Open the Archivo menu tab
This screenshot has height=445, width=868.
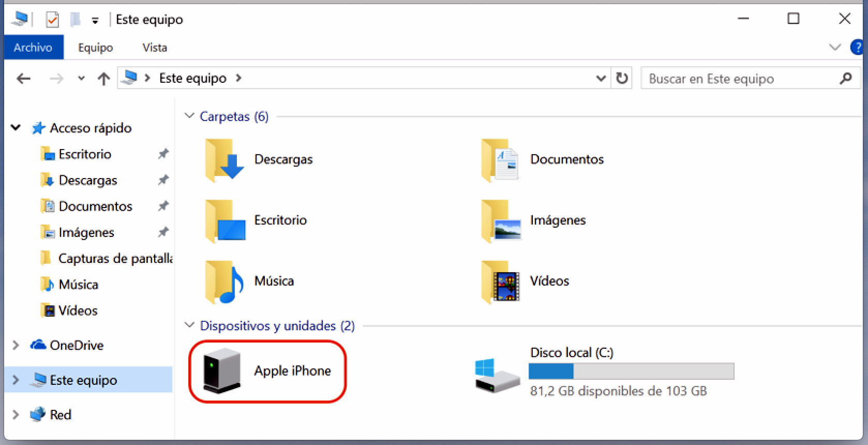click(x=34, y=48)
